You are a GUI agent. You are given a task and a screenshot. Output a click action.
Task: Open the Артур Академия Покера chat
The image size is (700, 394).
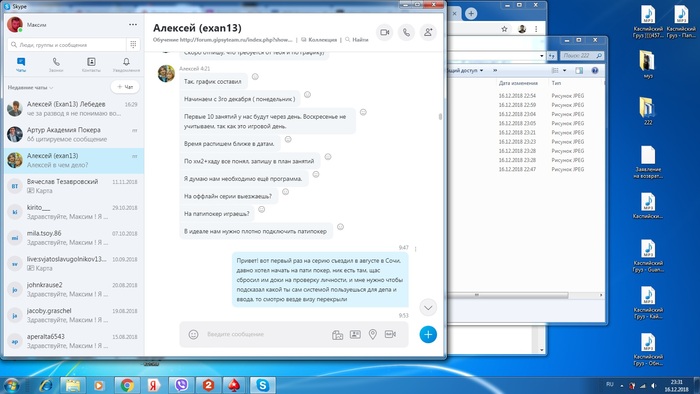(x=74, y=134)
